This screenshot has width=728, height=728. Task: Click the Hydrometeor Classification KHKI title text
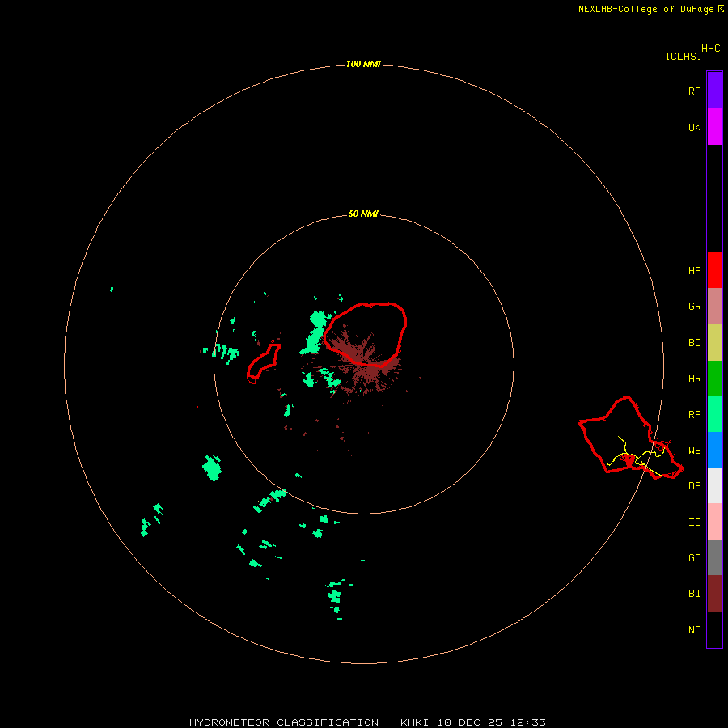(367, 722)
